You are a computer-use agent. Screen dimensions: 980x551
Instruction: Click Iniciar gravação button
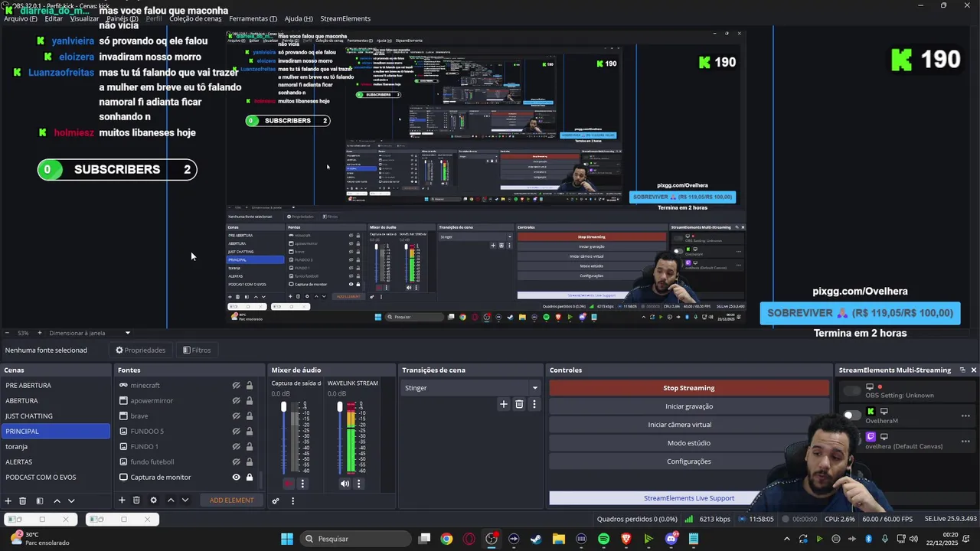689,406
